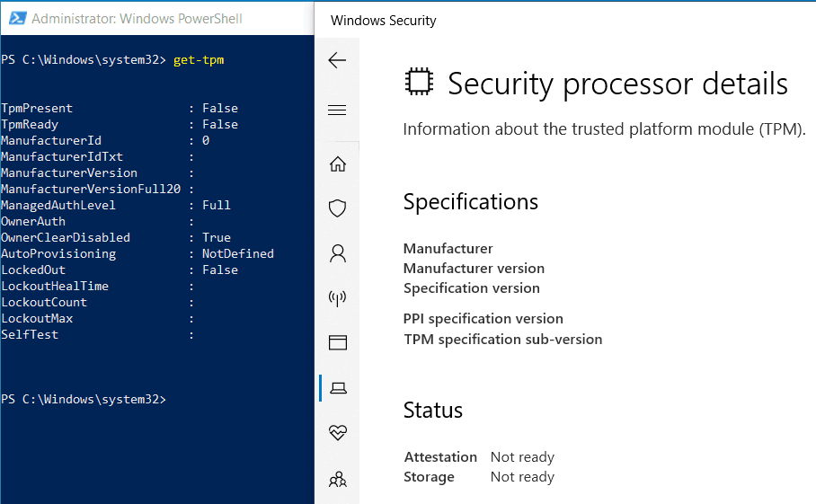This screenshot has height=504, width=816.
Task: Click the Manufacturer label
Action: (x=448, y=249)
